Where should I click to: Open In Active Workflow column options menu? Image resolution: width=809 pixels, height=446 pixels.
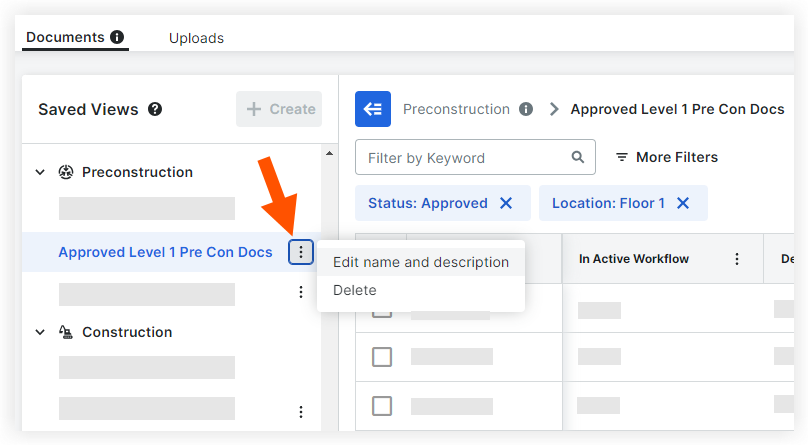tap(737, 259)
